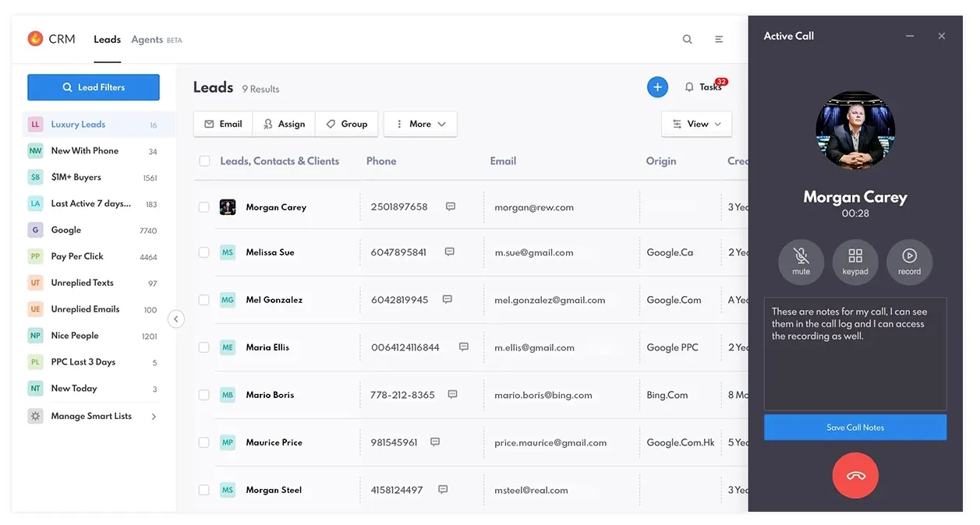Save the call notes
Screen dimensions: 980x525
coord(855,428)
